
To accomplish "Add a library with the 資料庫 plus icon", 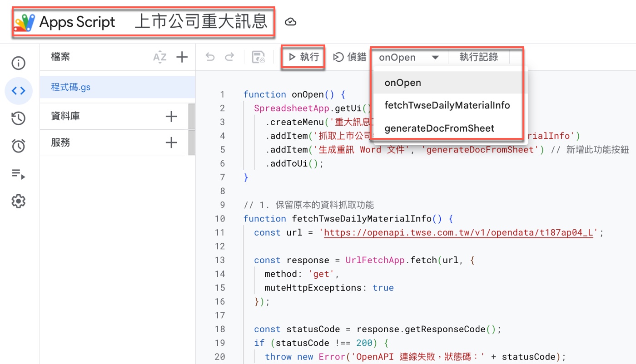I will point(171,117).
